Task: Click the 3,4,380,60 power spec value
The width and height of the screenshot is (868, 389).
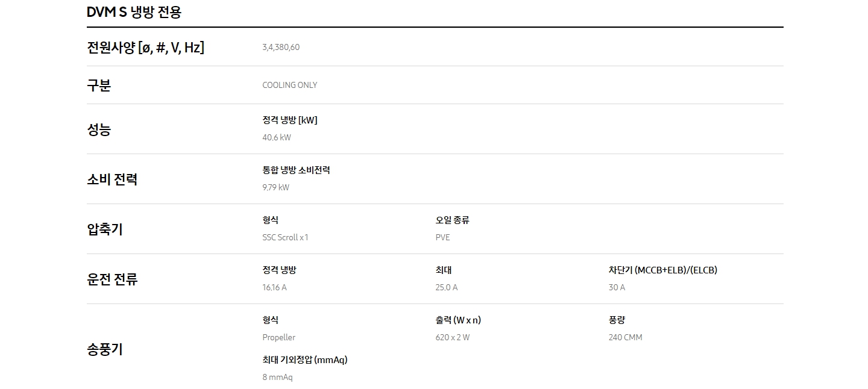Action: [281, 47]
